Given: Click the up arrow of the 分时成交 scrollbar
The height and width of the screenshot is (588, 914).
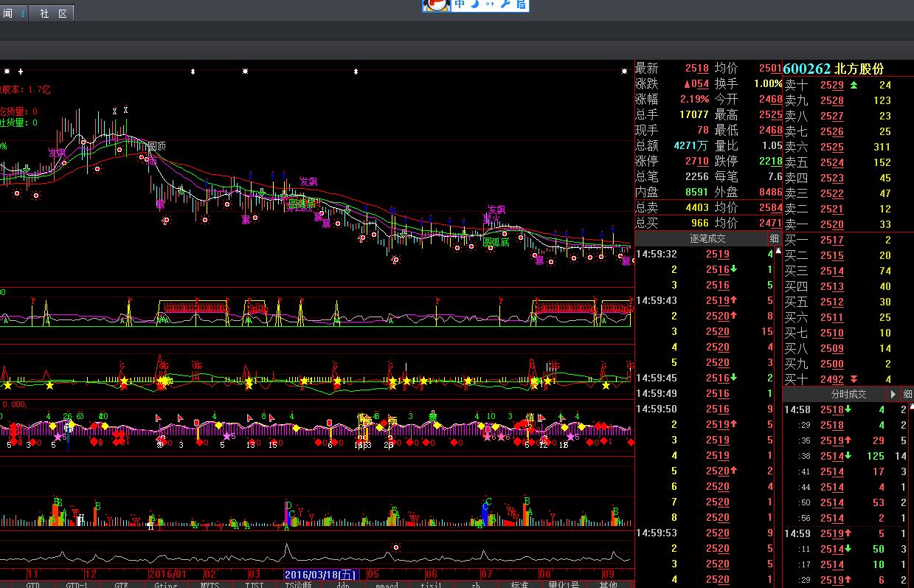Looking at the screenshot, I should (912, 407).
